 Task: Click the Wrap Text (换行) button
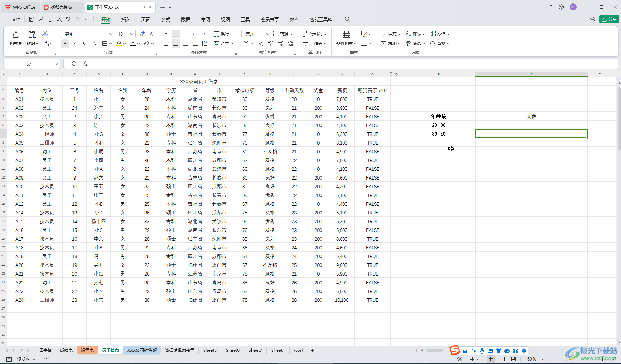click(x=221, y=34)
